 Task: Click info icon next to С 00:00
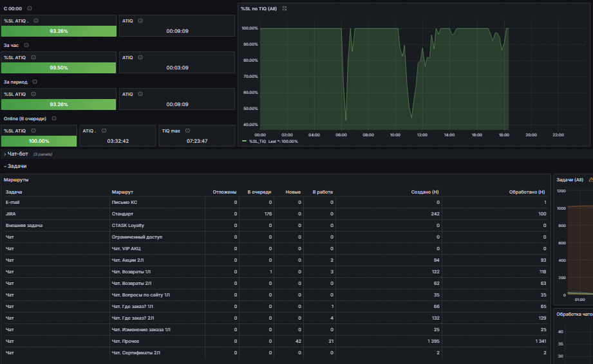(30, 8)
